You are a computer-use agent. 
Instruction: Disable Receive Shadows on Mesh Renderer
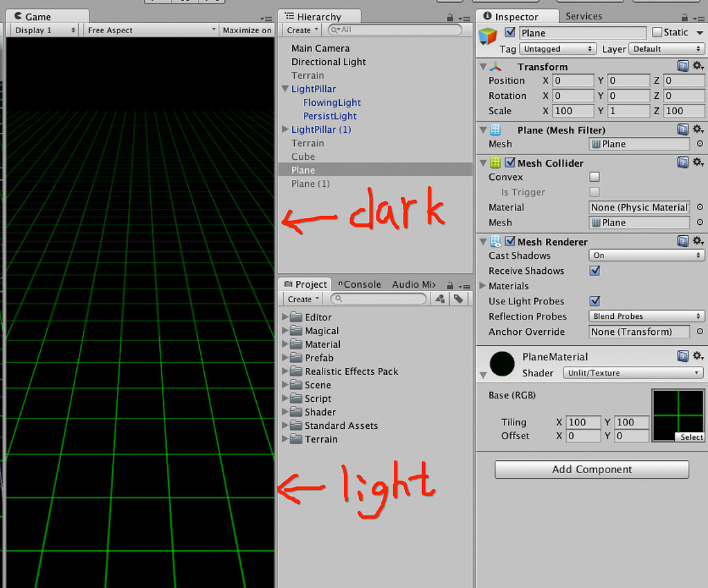(x=594, y=270)
